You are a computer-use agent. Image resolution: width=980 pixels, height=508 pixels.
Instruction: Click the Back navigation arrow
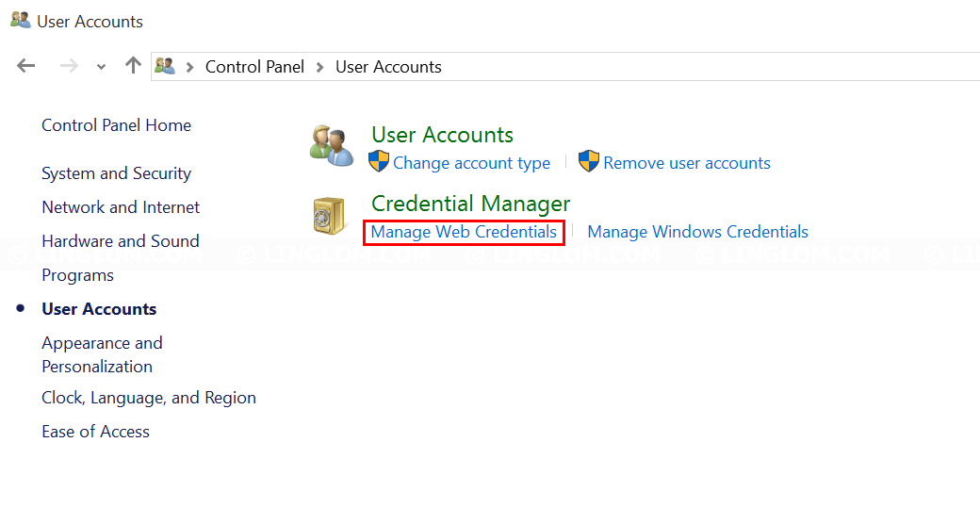click(25, 66)
